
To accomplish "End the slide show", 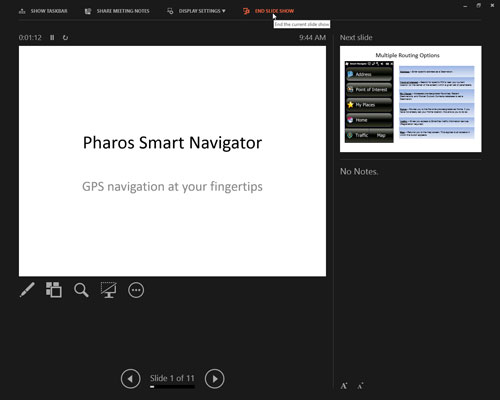I will [x=269, y=11].
